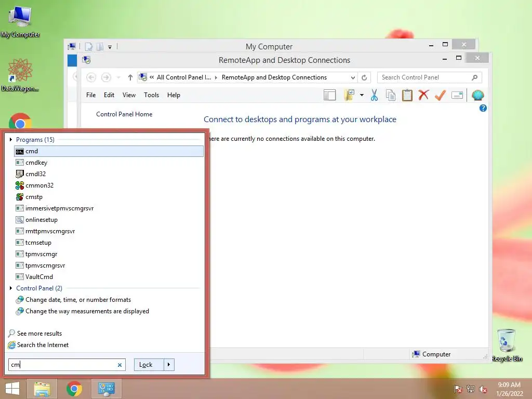Viewport: 532px width, 399px height.
Task: Go up one level with the up arrow
Action: pyautogui.click(x=130, y=78)
